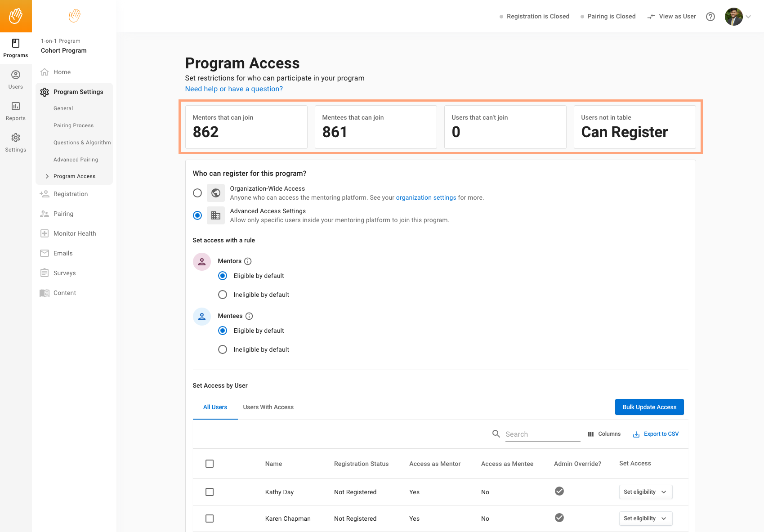Click the outlined hand program logo

tap(75, 16)
